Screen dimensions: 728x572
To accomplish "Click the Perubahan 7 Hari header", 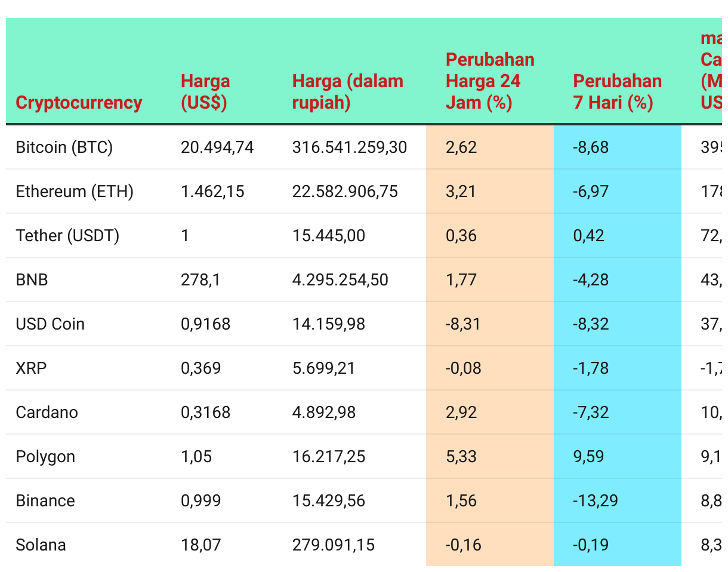I will tap(617, 92).
